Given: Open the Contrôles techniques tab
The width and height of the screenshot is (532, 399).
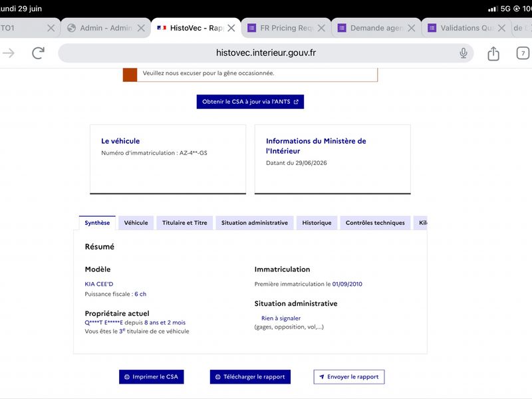Looking at the screenshot, I should pyautogui.click(x=375, y=223).
